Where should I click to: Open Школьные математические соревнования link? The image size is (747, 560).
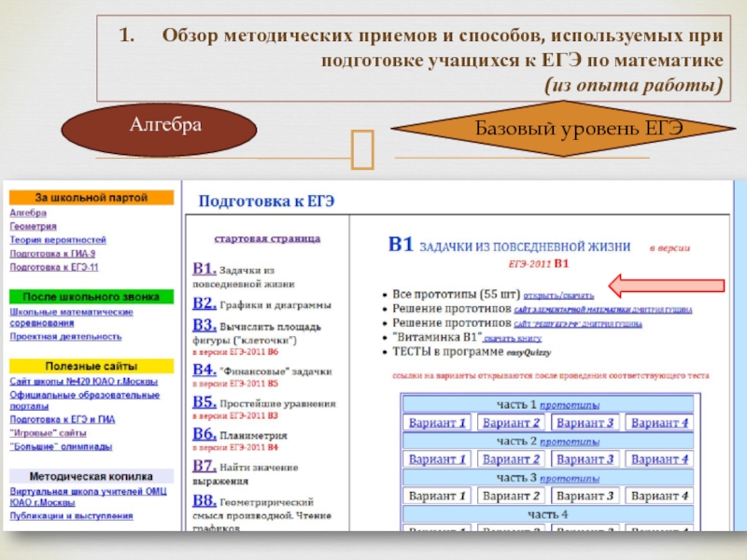(72, 317)
